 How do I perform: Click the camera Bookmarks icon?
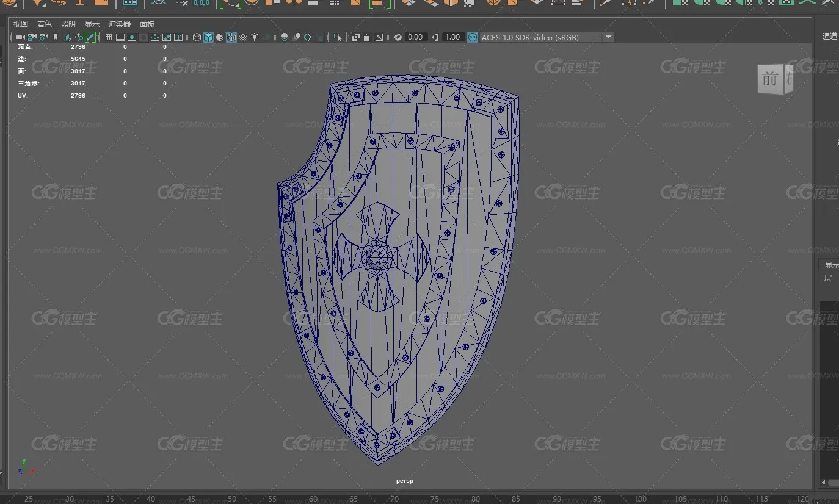pyautogui.click(x=56, y=37)
